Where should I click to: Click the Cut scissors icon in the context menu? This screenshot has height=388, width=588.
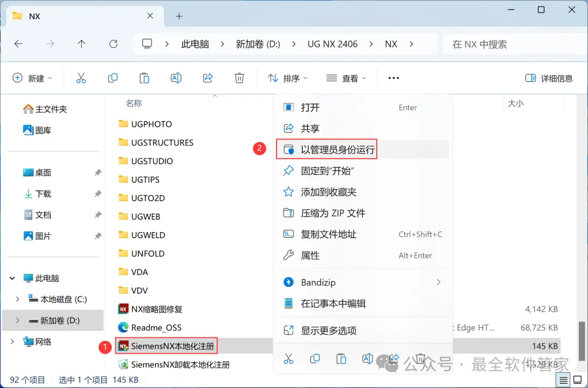pyautogui.click(x=289, y=359)
